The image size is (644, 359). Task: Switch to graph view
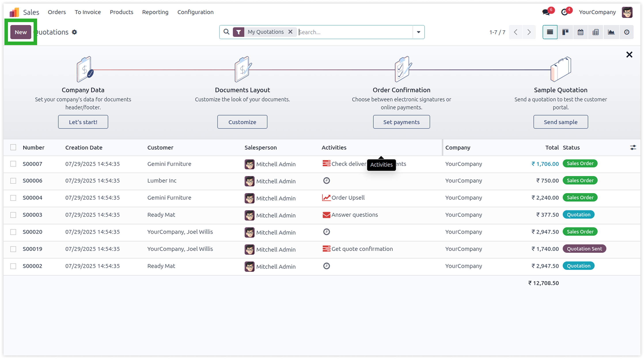pyautogui.click(x=611, y=32)
